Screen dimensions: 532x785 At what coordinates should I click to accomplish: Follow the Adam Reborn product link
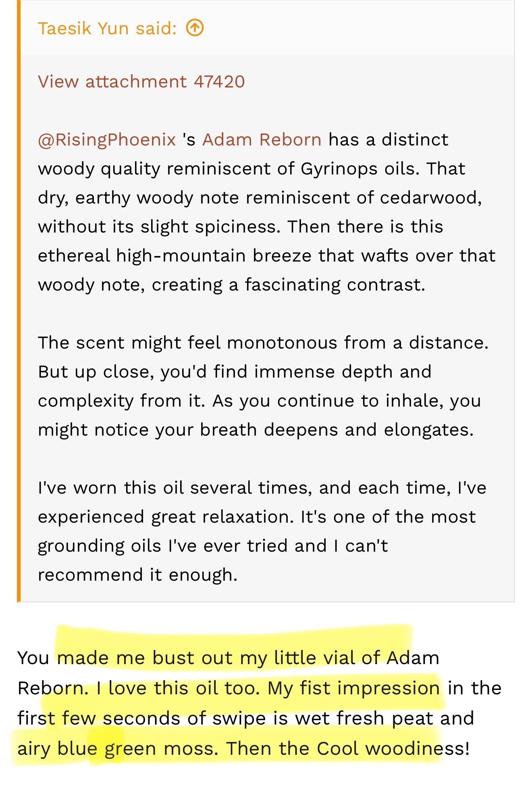262,139
